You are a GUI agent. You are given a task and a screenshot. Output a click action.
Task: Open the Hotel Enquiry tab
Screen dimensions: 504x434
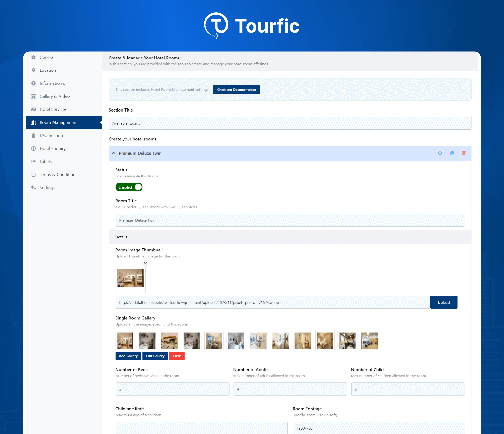click(64, 149)
